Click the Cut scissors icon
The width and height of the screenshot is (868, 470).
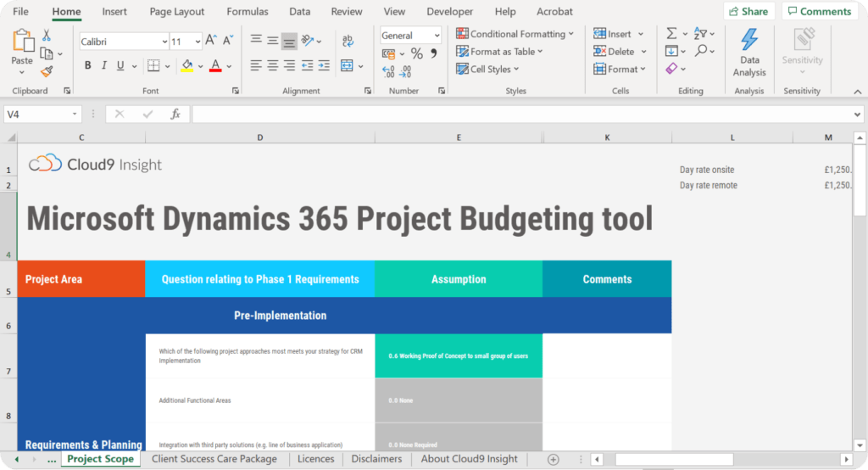click(x=47, y=36)
